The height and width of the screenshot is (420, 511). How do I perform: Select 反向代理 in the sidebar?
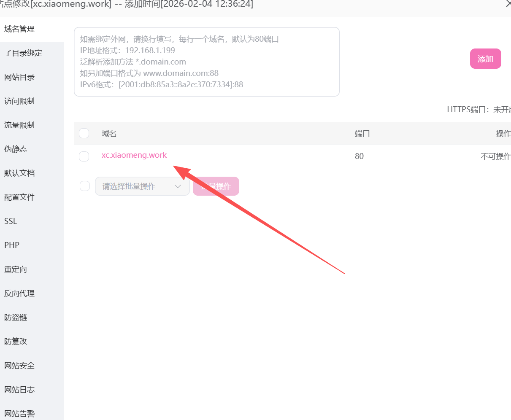coord(19,293)
